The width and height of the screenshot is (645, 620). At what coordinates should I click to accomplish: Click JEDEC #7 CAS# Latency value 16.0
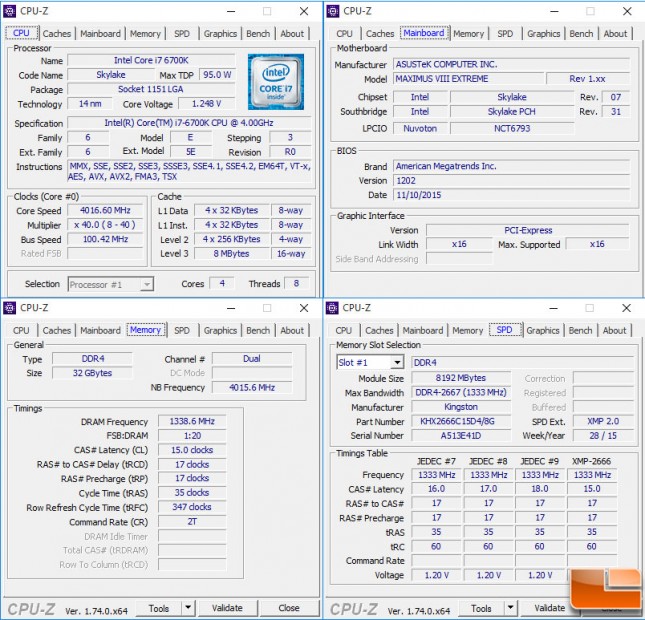coord(436,489)
